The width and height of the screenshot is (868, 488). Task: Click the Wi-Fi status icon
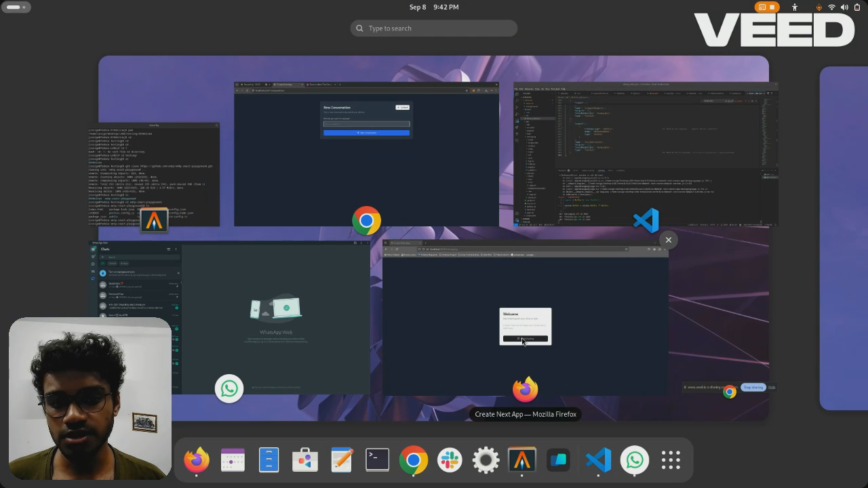tap(831, 7)
